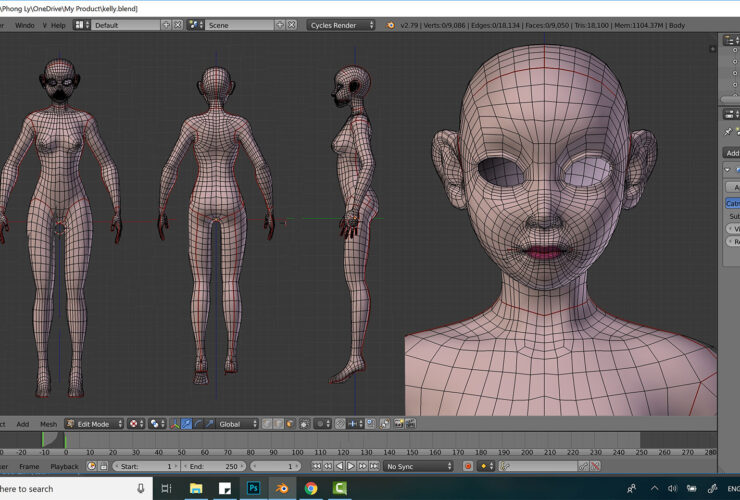Jump to the first frame
Screen dimensions: 740x500
point(316,466)
